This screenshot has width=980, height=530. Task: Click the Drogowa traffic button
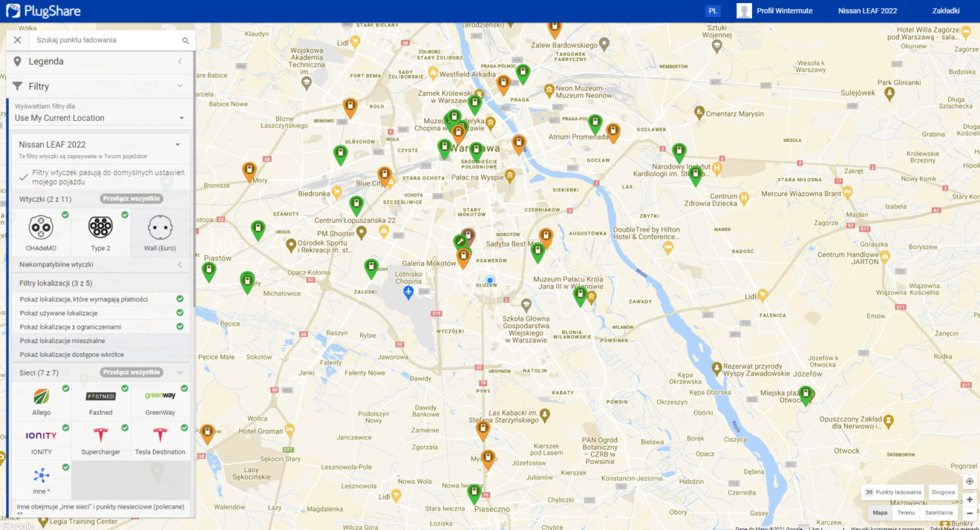pos(943,492)
